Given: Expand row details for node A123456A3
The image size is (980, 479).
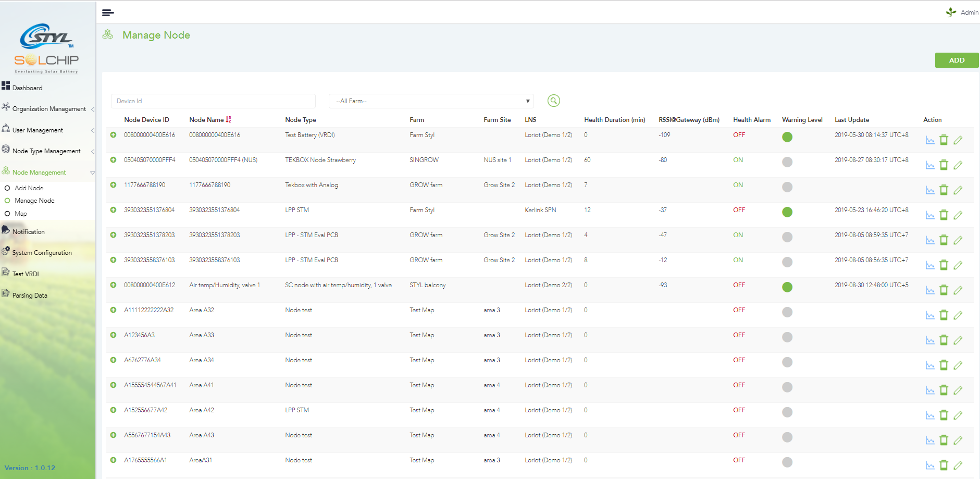Looking at the screenshot, I should click(113, 335).
